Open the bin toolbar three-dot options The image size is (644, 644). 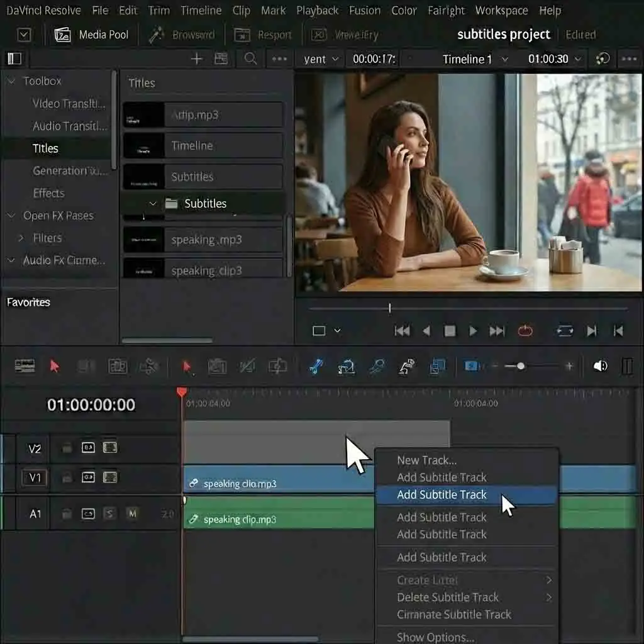pyautogui.click(x=279, y=58)
